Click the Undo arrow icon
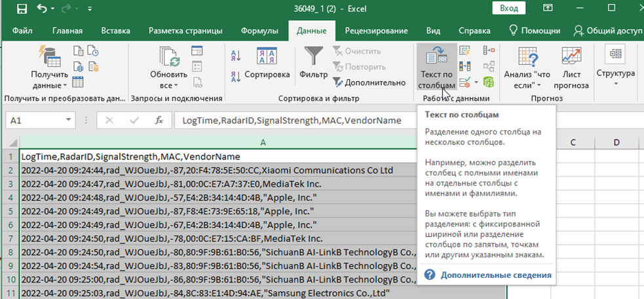Viewport: 644px width, 299px height. click(43, 9)
